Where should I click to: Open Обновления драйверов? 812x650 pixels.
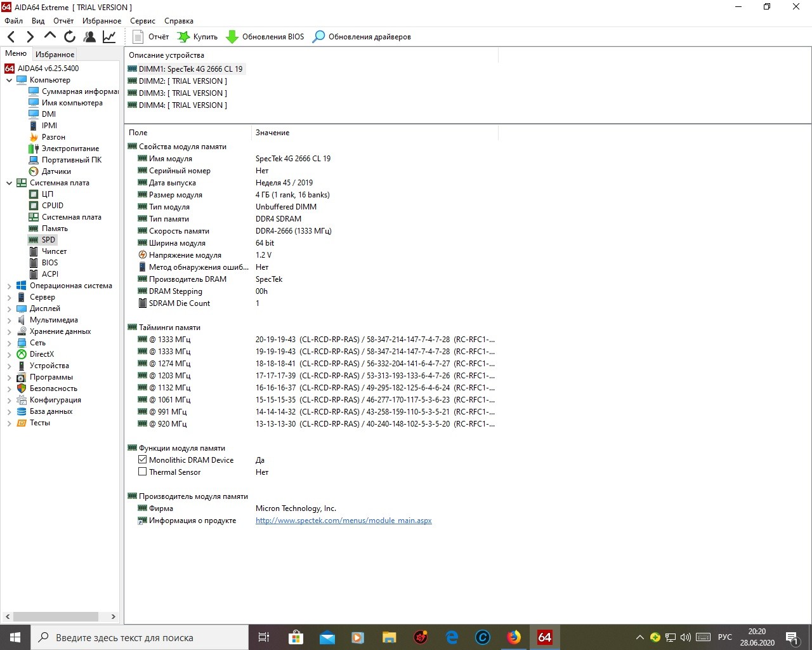(x=362, y=37)
